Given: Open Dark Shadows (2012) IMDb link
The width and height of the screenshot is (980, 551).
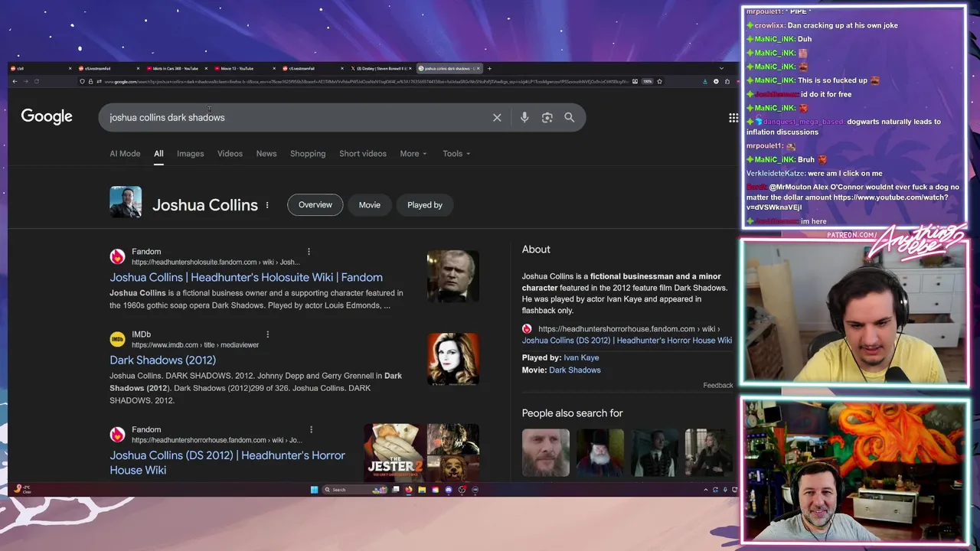Looking at the screenshot, I should click(162, 360).
